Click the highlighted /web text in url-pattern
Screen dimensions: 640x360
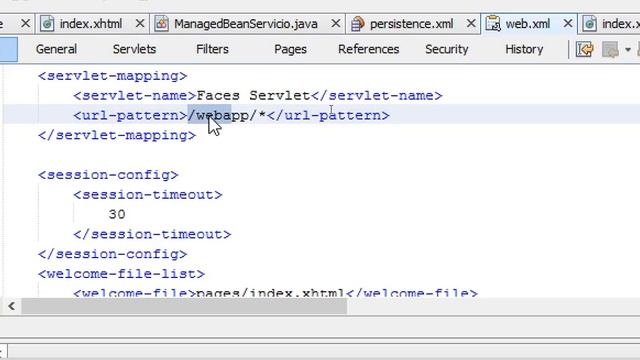pos(209,116)
